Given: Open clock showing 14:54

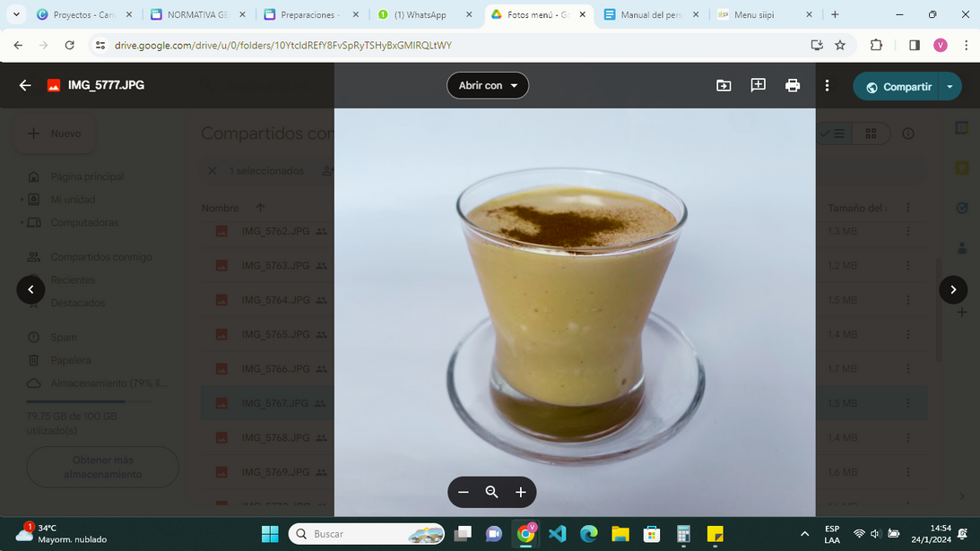Looking at the screenshot, I should click(932, 534).
